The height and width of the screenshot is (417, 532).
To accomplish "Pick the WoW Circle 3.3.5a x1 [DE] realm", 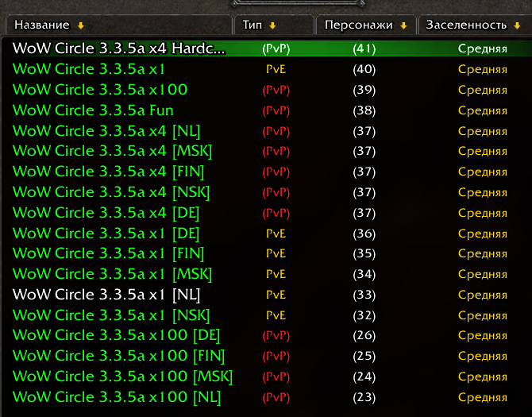I will pyautogui.click(x=106, y=234).
